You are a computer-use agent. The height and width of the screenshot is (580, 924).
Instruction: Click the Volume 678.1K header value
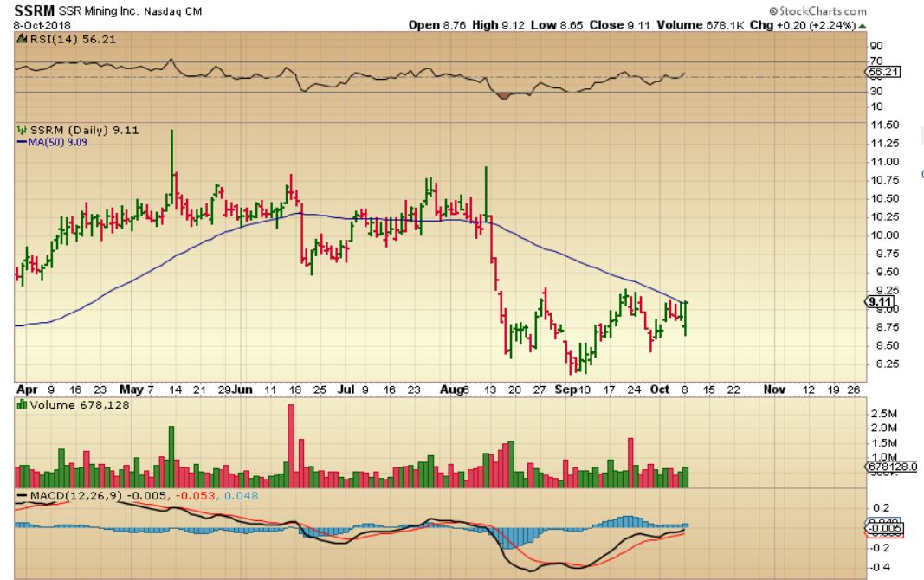click(x=701, y=25)
